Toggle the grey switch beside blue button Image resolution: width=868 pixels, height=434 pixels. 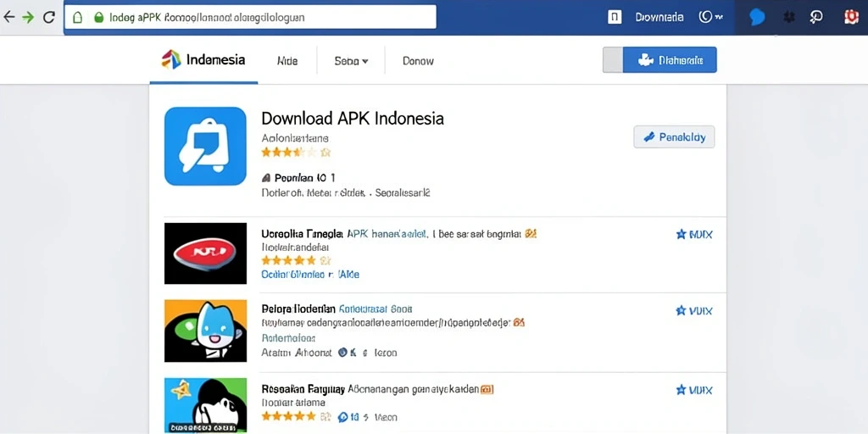tap(613, 60)
